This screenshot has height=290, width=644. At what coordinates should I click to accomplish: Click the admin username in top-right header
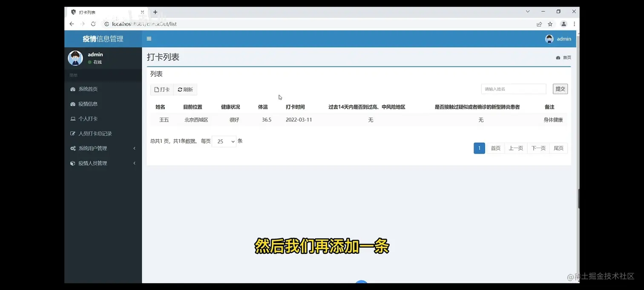point(564,39)
